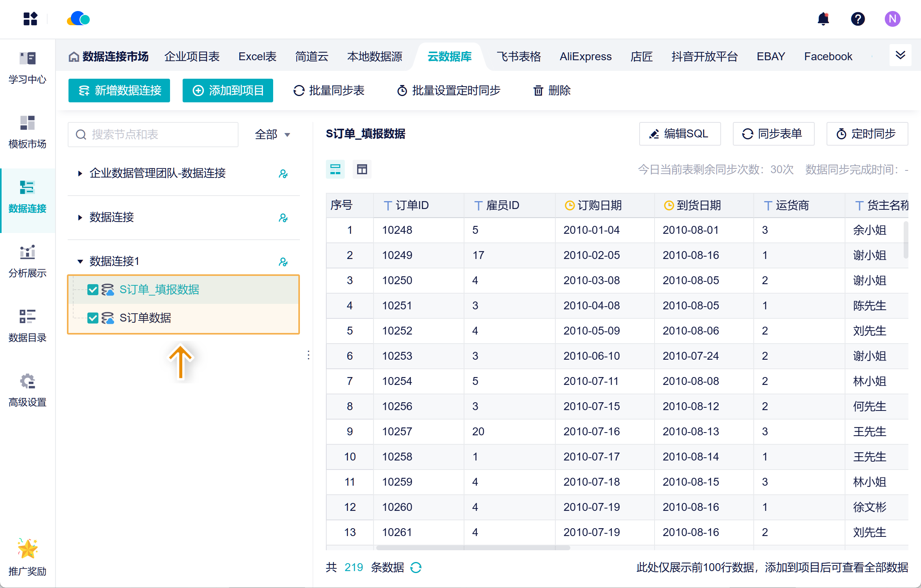Screen dimensions: 921x588
Task: Collapse the 数据连接1 tree node
Action: pyautogui.click(x=80, y=261)
